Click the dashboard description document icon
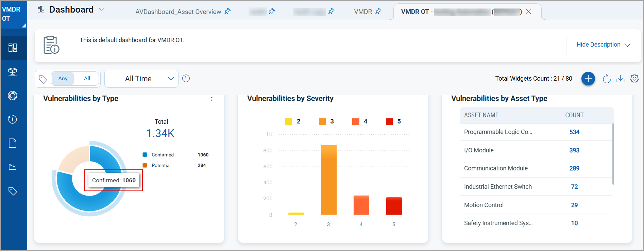Image resolution: width=644 pixels, height=251 pixels. pos(51,45)
